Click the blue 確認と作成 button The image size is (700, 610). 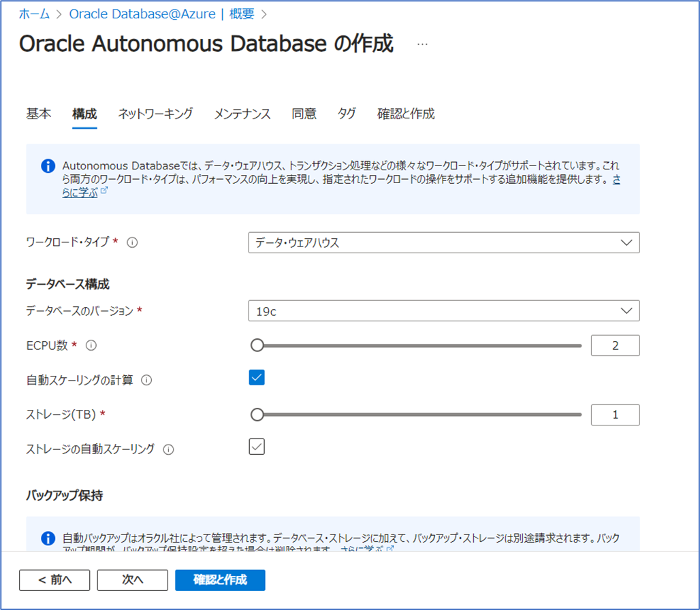220,580
